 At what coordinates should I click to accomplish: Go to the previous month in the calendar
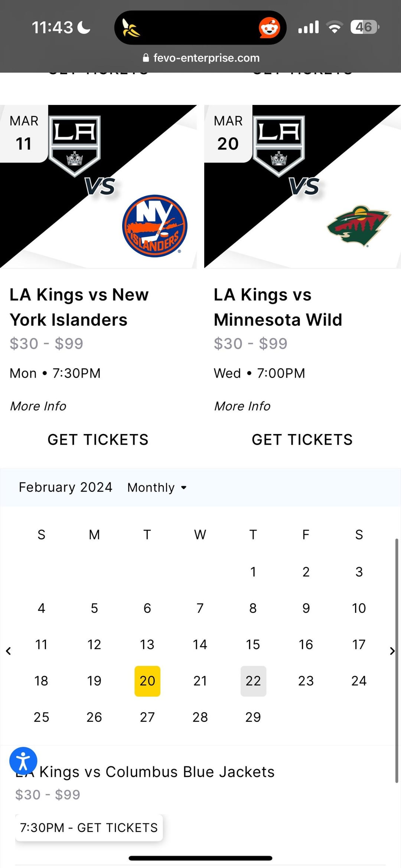point(9,651)
